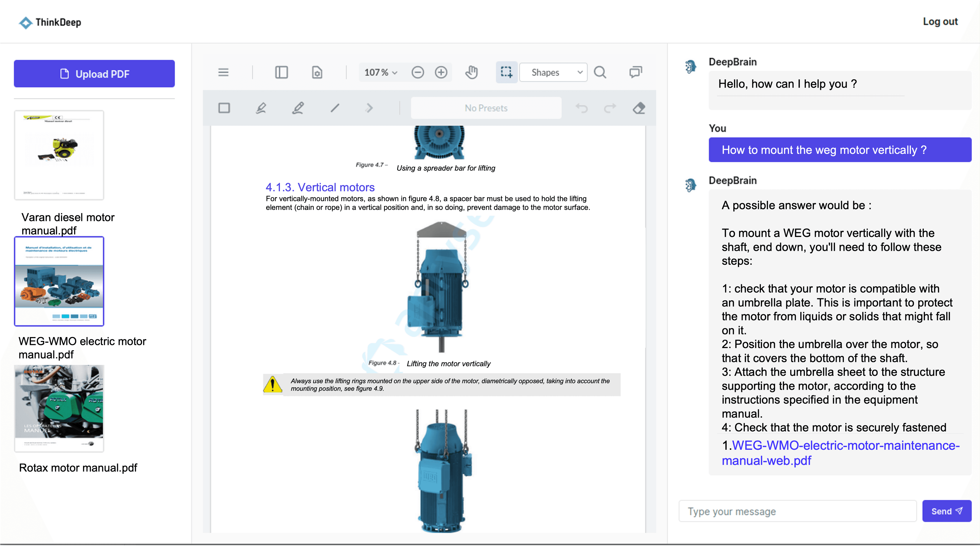Image resolution: width=980 pixels, height=546 pixels.
Task: Toggle the left sidebar panel icon
Action: pyautogui.click(x=281, y=72)
